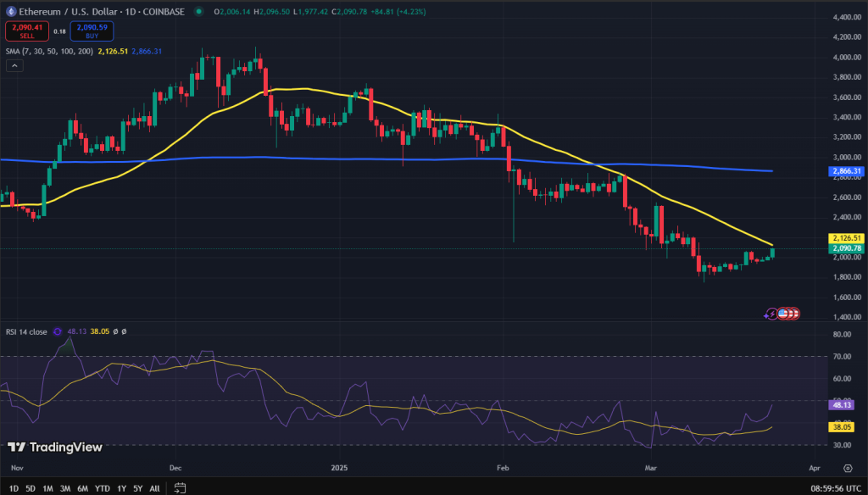Select the All time range
The width and height of the screenshot is (868, 495).
click(x=155, y=488)
